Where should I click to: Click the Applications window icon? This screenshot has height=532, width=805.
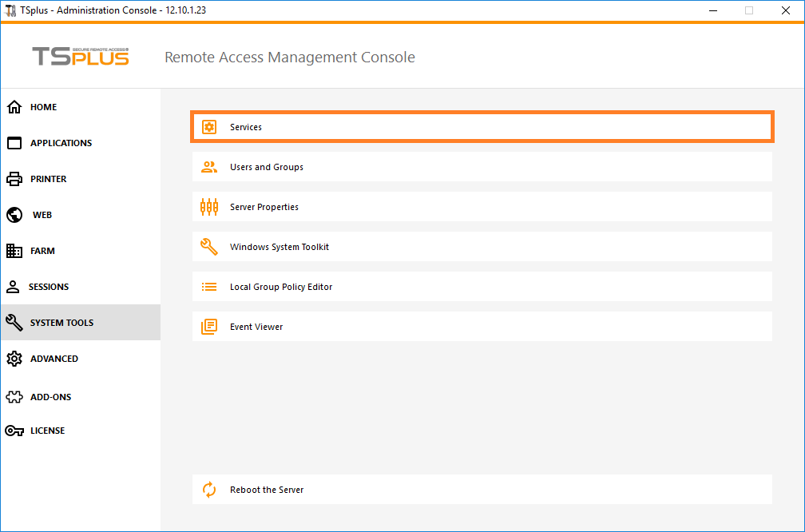[14, 143]
